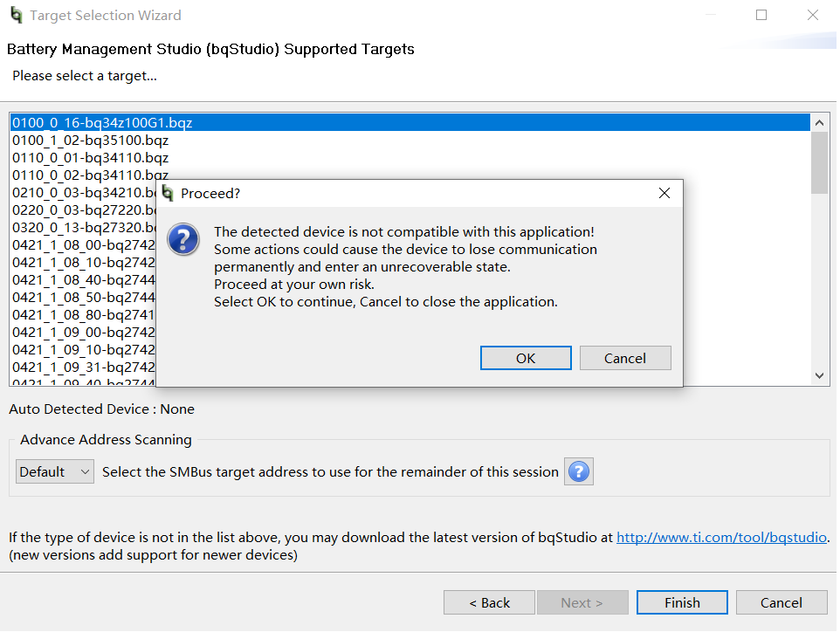
Task: Click the bqStudio icon in Proceed title bar
Action: (x=169, y=194)
